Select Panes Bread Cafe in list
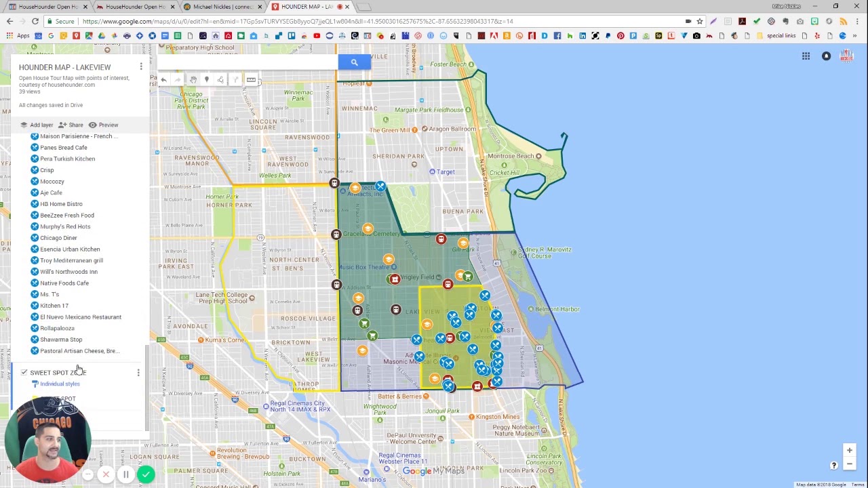The height and width of the screenshot is (488, 868). click(64, 147)
